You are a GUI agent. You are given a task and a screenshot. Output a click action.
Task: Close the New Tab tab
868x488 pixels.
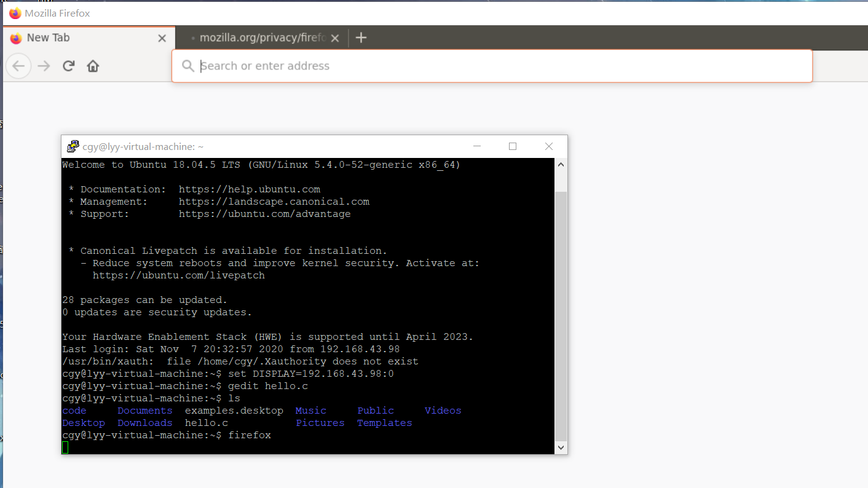click(x=162, y=38)
